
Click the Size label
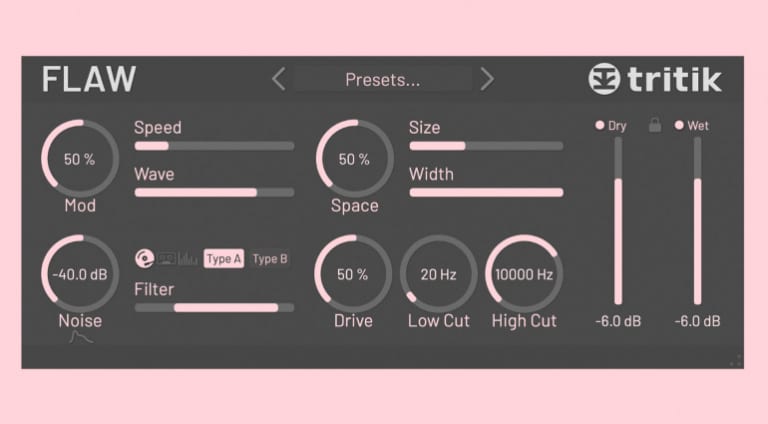pos(425,127)
